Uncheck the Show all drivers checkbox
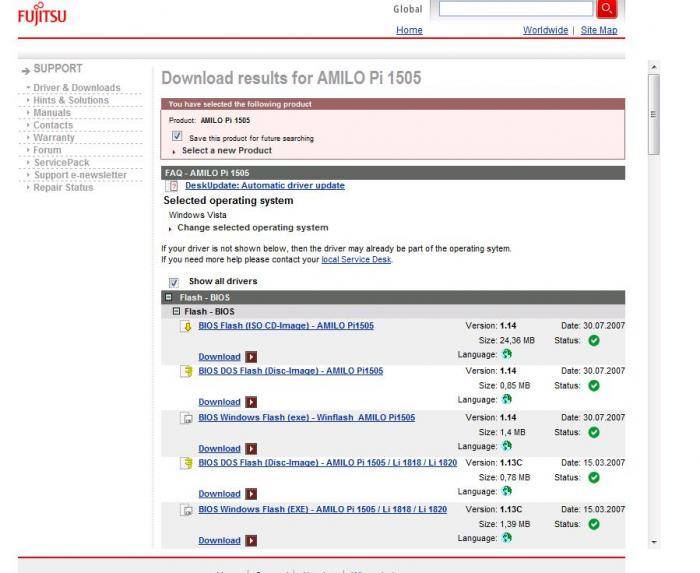The image size is (700, 573). 174,282
